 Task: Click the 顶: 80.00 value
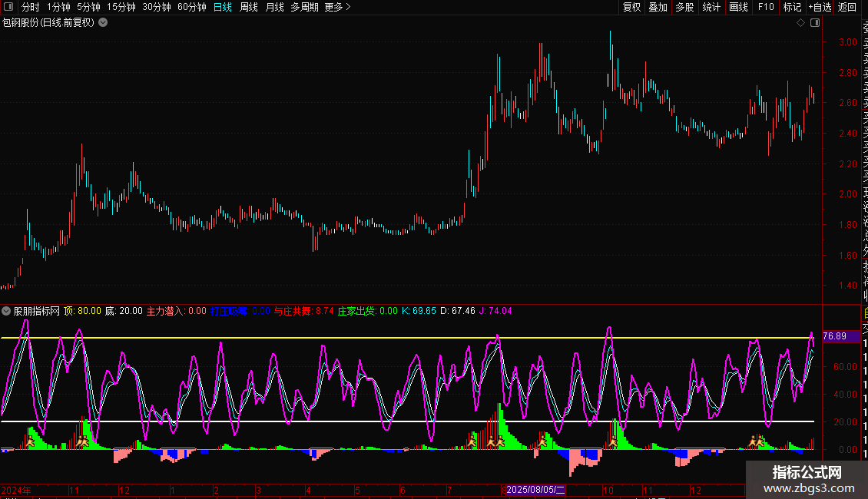(x=82, y=311)
